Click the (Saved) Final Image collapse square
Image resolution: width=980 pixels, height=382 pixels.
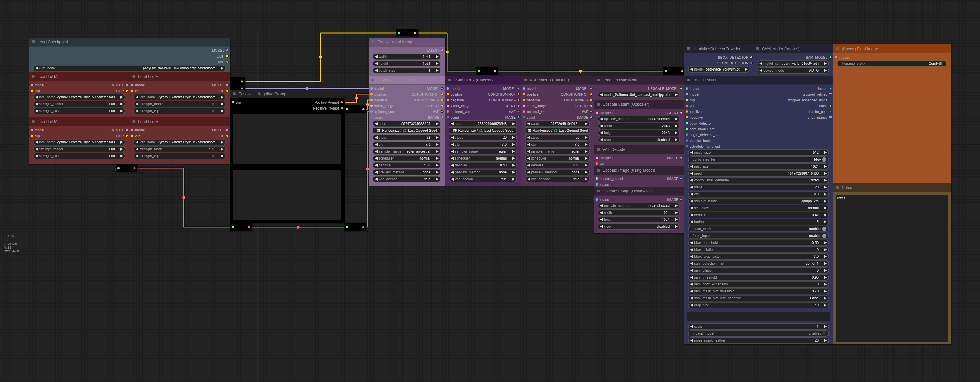pos(837,49)
